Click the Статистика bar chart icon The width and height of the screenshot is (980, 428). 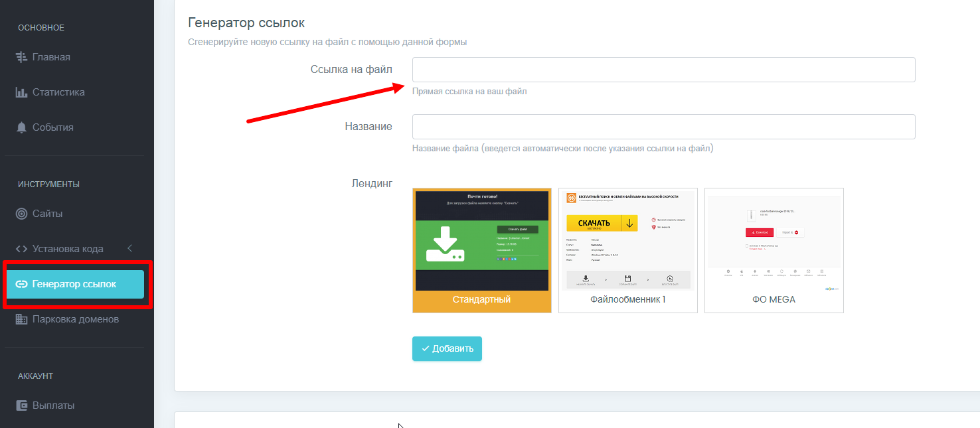point(21,92)
